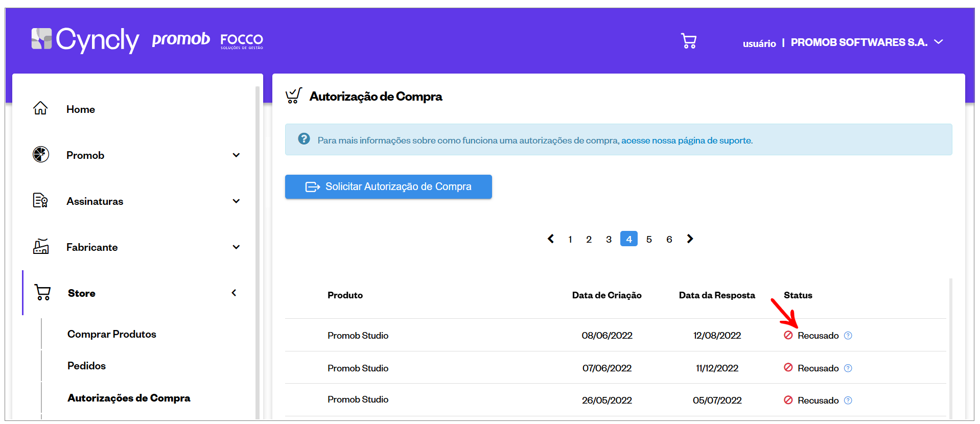The width and height of the screenshot is (980, 424).
Task: Click Promob Studio in the 08/06/2022 row
Action: coord(358,336)
